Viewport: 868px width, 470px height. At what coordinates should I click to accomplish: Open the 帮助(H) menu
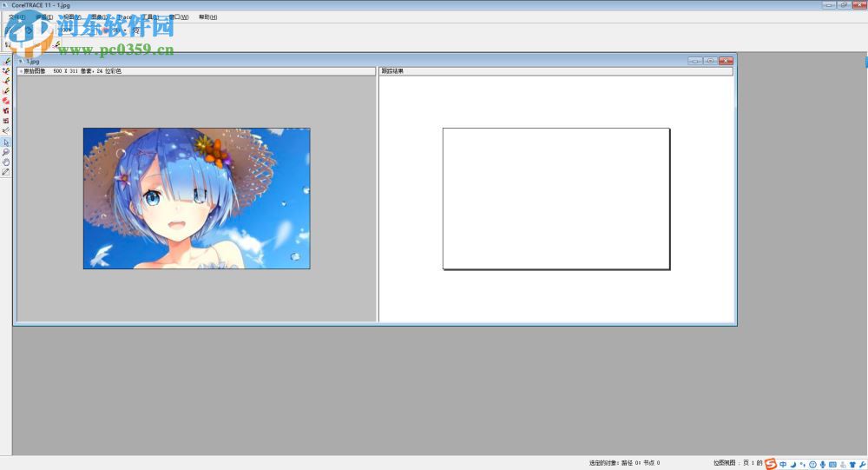(x=208, y=17)
